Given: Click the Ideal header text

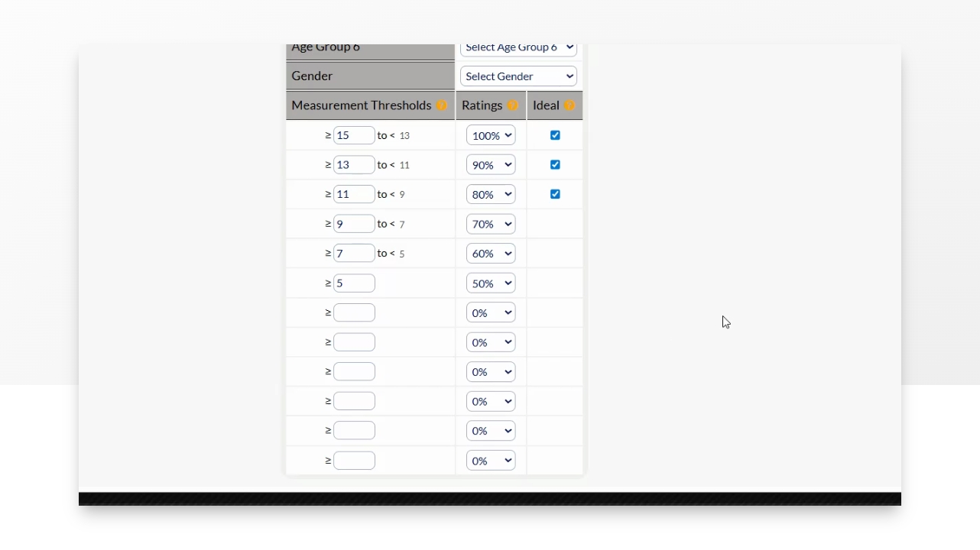Looking at the screenshot, I should (x=546, y=105).
